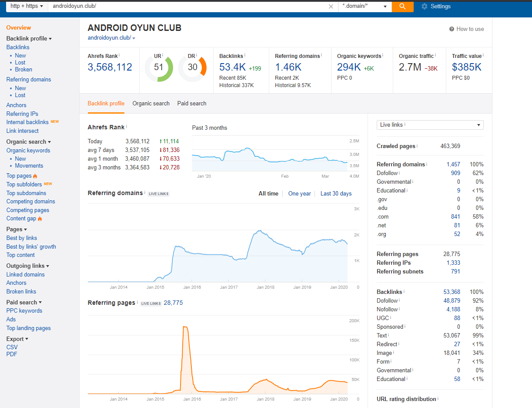Open the http + https protocol dropdown
The height and width of the screenshot is (408, 532).
(27, 7)
